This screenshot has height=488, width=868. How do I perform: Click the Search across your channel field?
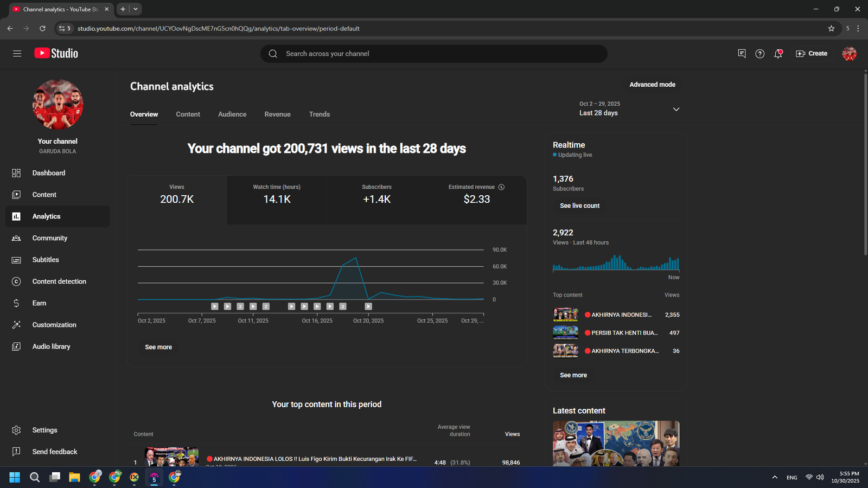(434, 54)
